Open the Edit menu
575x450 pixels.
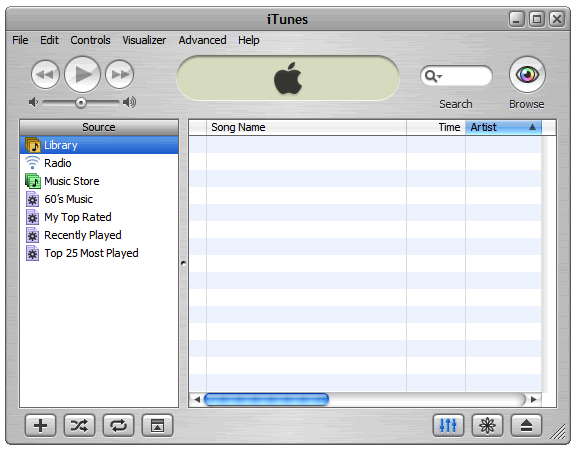pyautogui.click(x=50, y=40)
